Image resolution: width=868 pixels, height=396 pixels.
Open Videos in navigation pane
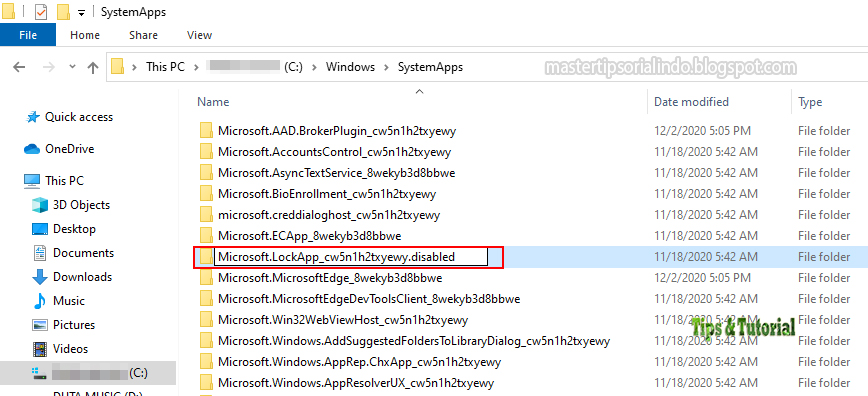point(70,349)
